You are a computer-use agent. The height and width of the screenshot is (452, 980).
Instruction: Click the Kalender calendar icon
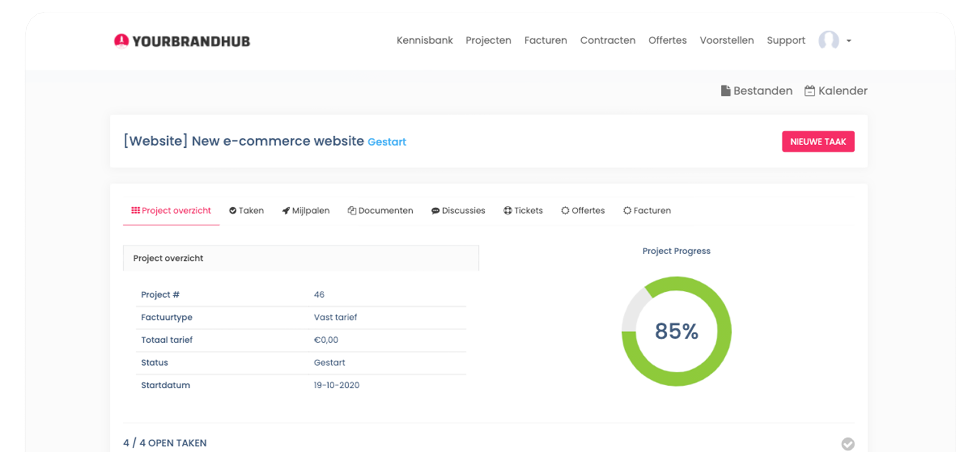pos(810,90)
